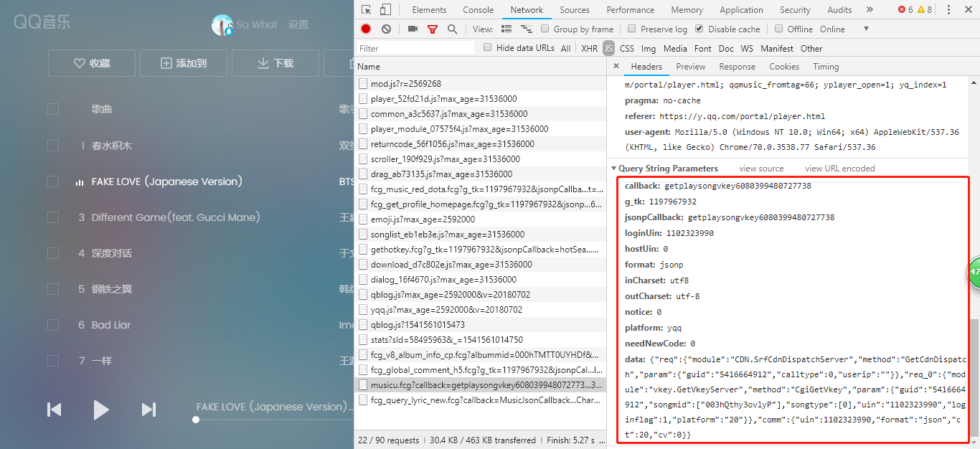Click the So What user avatar
The height and width of the screenshot is (449, 980).
click(x=222, y=24)
